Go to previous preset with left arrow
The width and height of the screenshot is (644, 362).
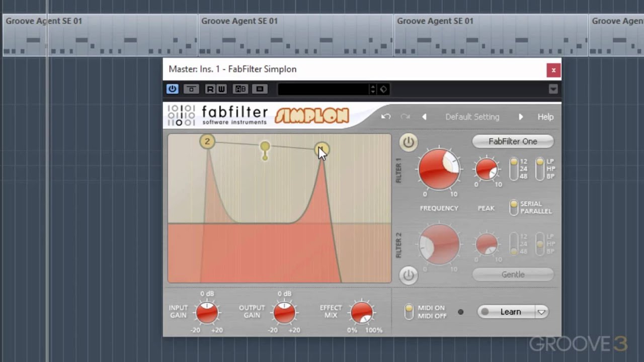click(424, 117)
